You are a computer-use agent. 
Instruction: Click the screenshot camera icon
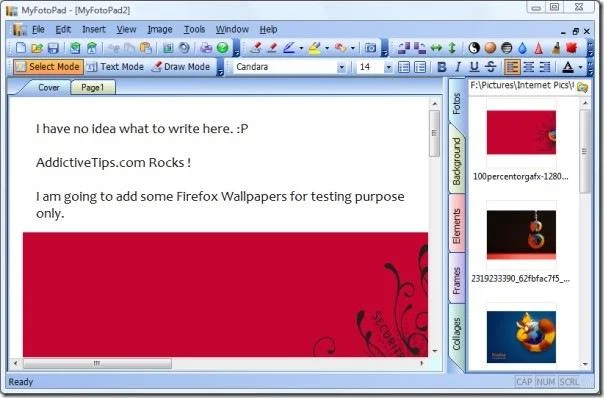(371, 48)
